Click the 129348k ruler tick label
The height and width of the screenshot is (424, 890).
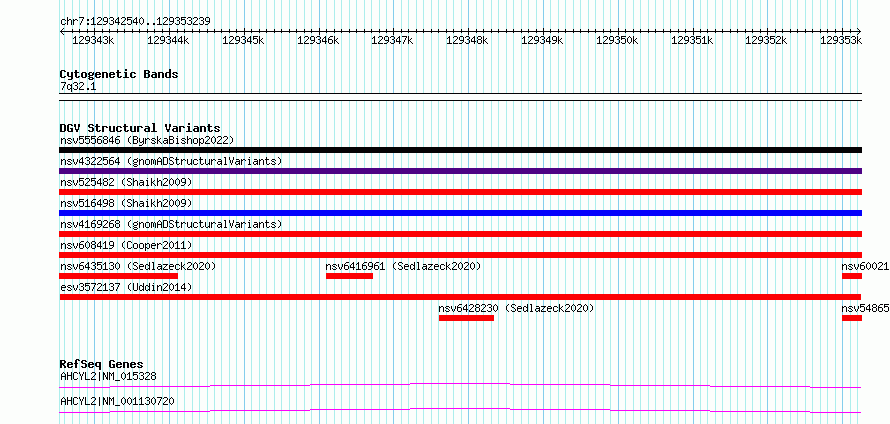tap(468, 40)
